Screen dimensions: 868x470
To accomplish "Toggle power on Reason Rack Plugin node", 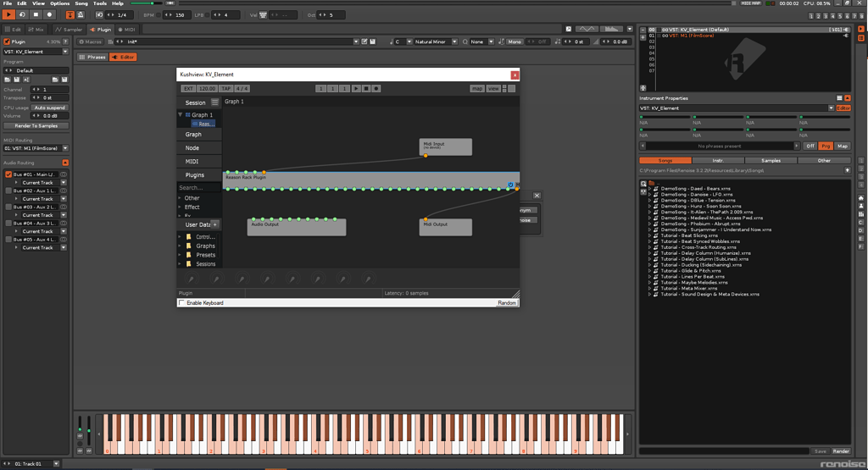I will tap(510, 185).
